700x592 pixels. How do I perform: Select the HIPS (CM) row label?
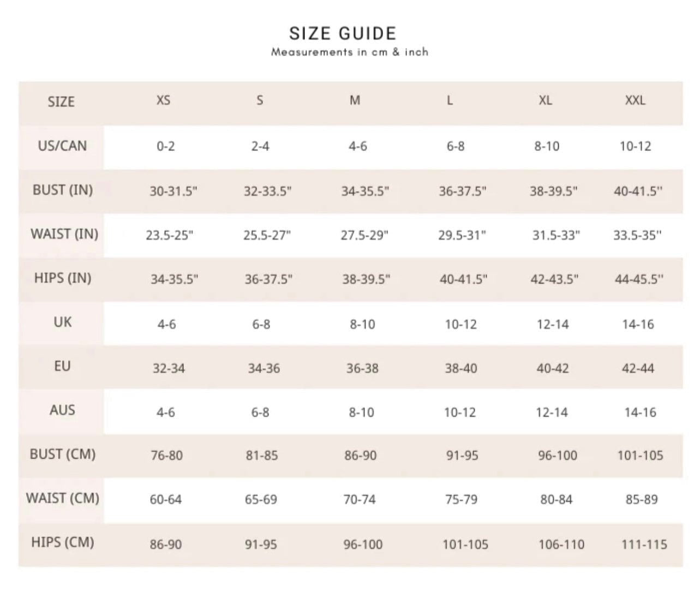tap(63, 542)
